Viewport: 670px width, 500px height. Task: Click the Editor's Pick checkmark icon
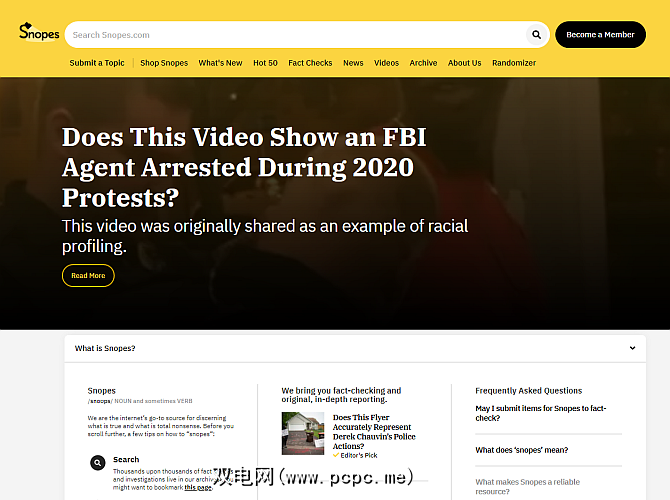pos(336,455)
